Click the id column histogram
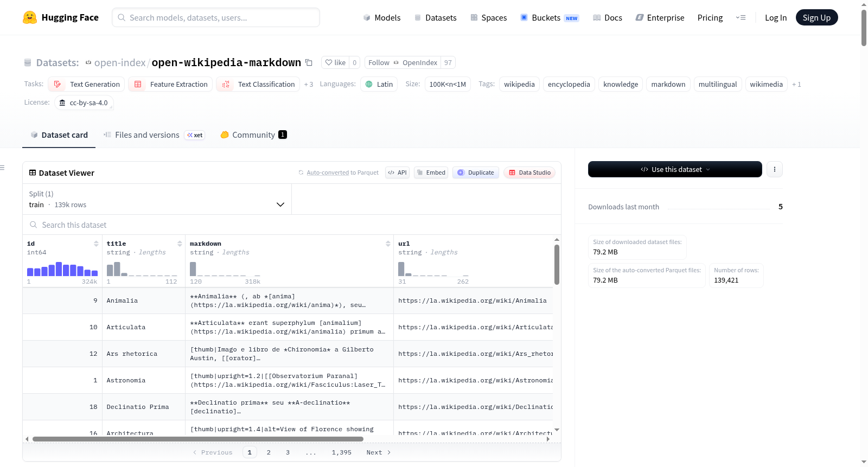 point(62,270)
